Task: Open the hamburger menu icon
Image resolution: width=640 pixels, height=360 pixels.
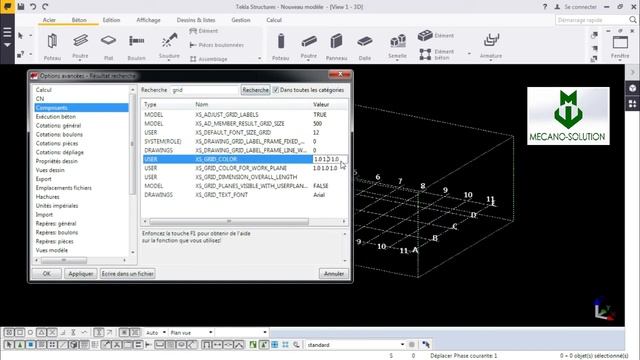Action: click(7, 32)
